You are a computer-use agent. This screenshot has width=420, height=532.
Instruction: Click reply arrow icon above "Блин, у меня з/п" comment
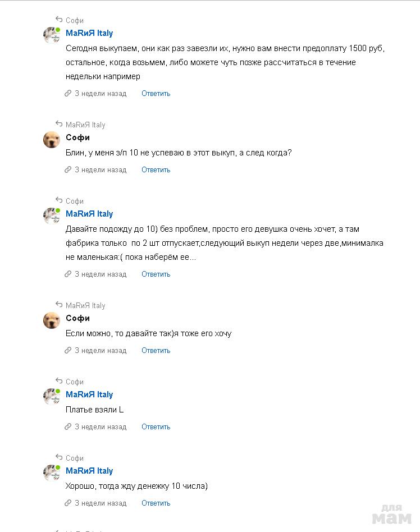point(59,125)
